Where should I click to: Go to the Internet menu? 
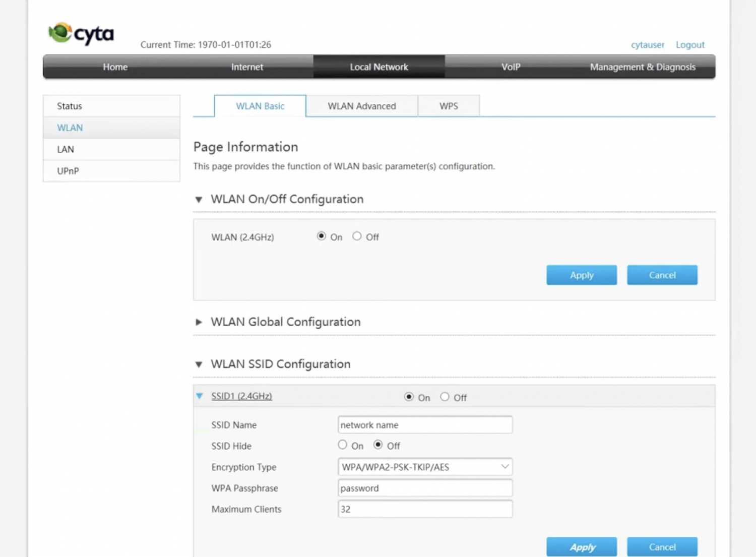coord(247,67)
